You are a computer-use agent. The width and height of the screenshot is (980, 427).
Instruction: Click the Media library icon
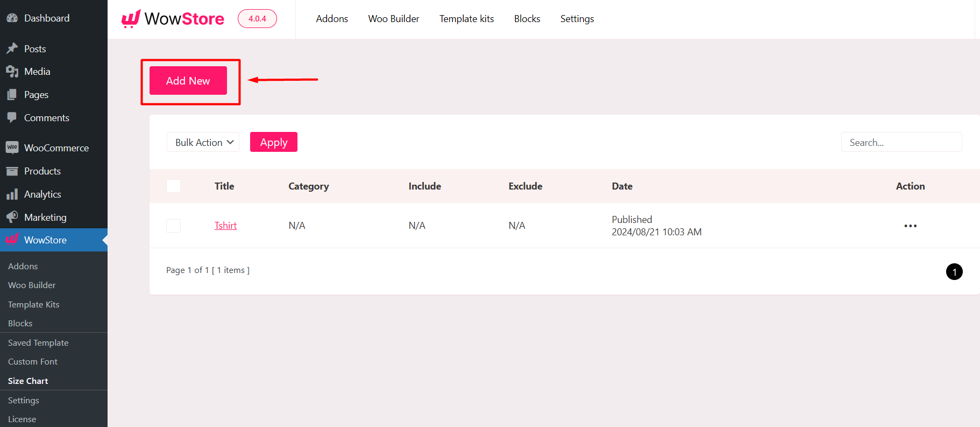tap(12, 72)
